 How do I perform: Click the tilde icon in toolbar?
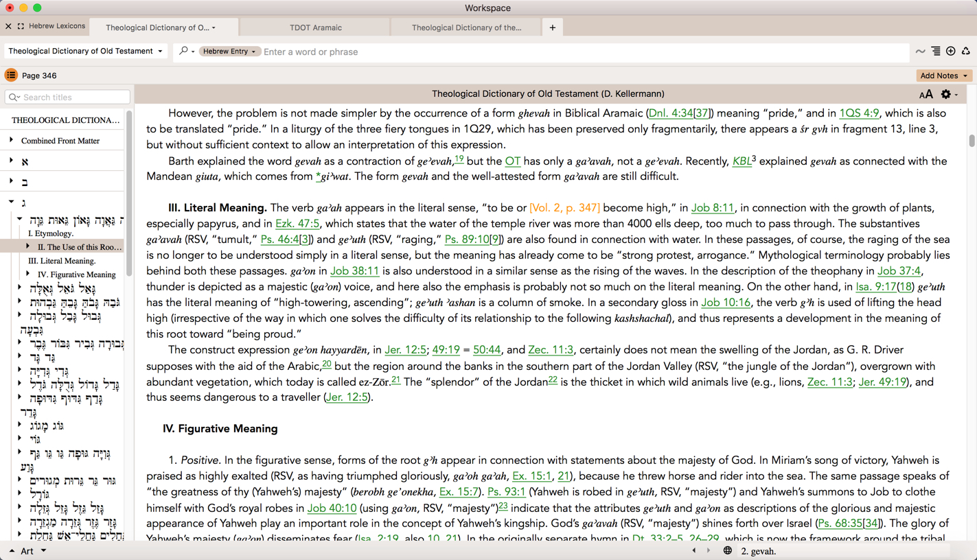tap(920, 51)
